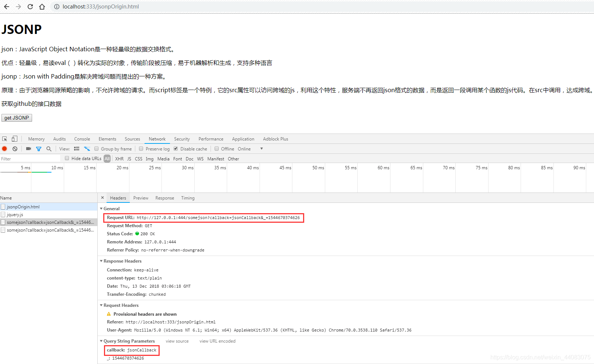This screenshot has height=364, width=594.
Task: Open the Memory devtools tab
Action: pyautogui.click(x=37, y=139)
